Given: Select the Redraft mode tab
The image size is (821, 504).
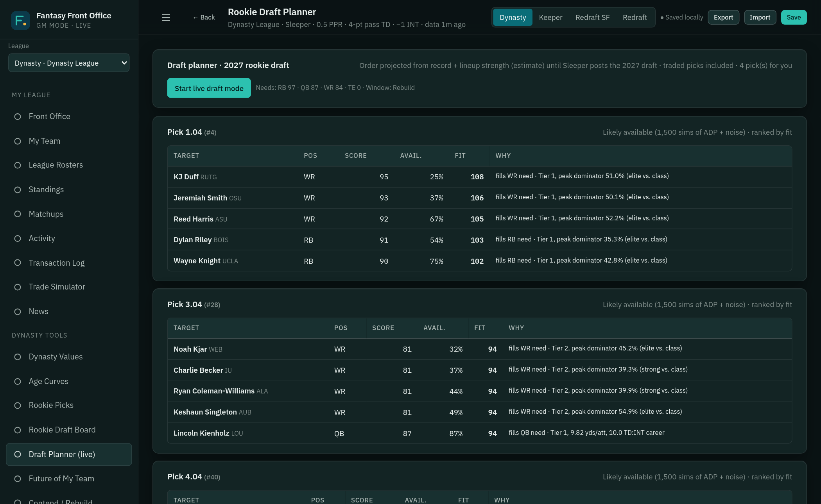Looking at the screenshot, I should 635,18.
